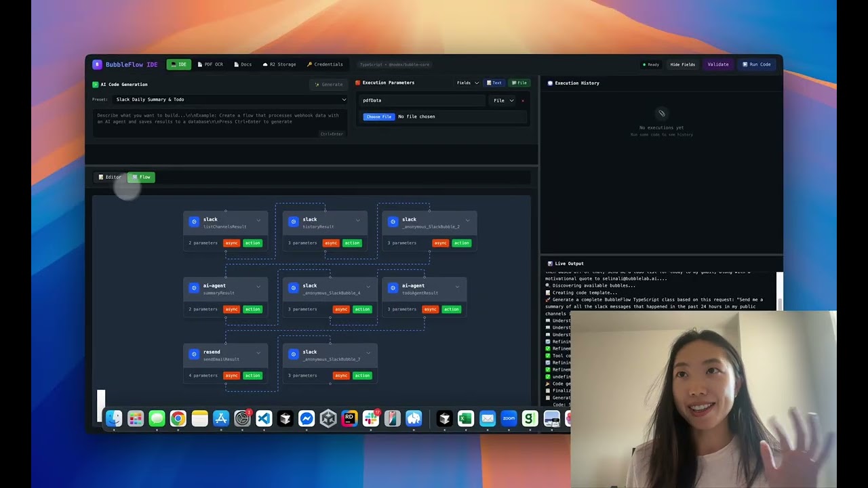The width and height of the screenshot is (868, 488).
Task: Click the _anonymous_SlackBubble_7 node icon
Action: [x=294, y=354]
